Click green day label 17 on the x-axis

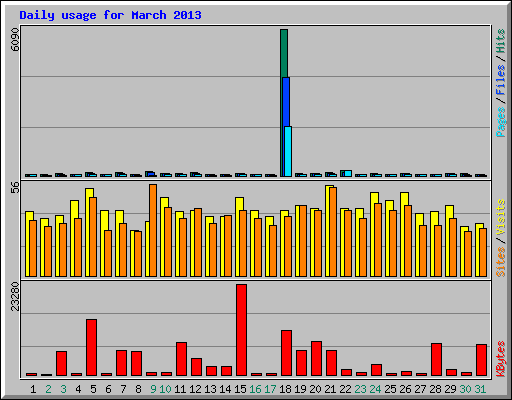(270, 389)
